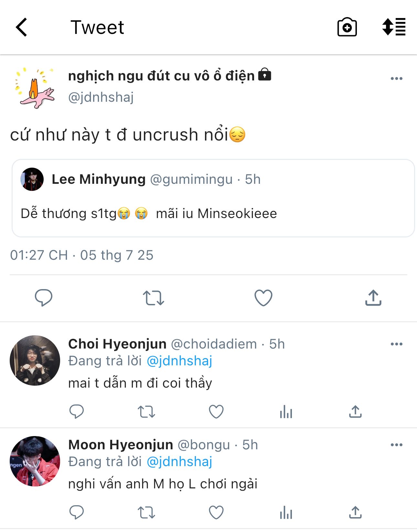The image size is (417, 532).
Task: Tap the sort order icon in header
Action: pos(393,27)
